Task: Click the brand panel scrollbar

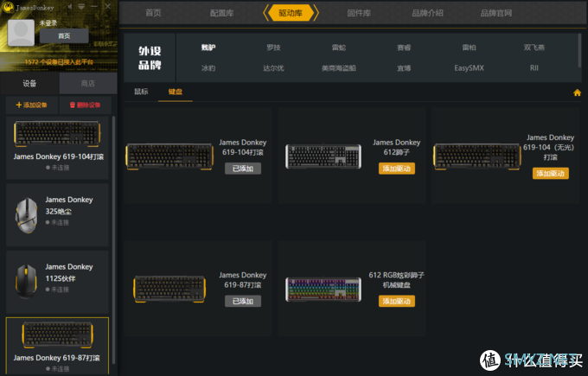Action: point(579,51)
